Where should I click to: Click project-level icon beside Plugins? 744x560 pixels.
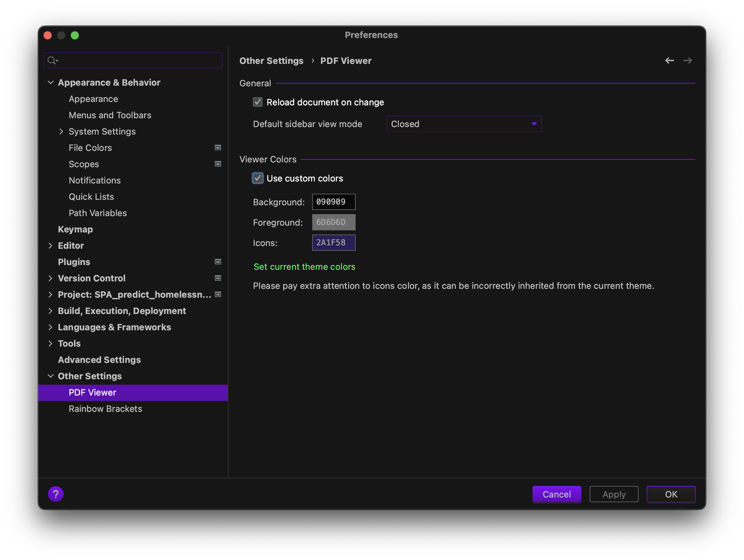click(218, 262)
